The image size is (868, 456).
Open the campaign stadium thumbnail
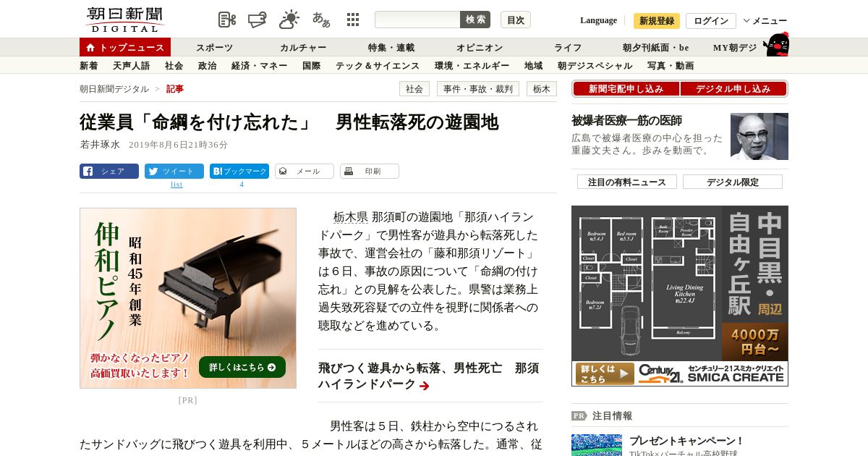597,445
